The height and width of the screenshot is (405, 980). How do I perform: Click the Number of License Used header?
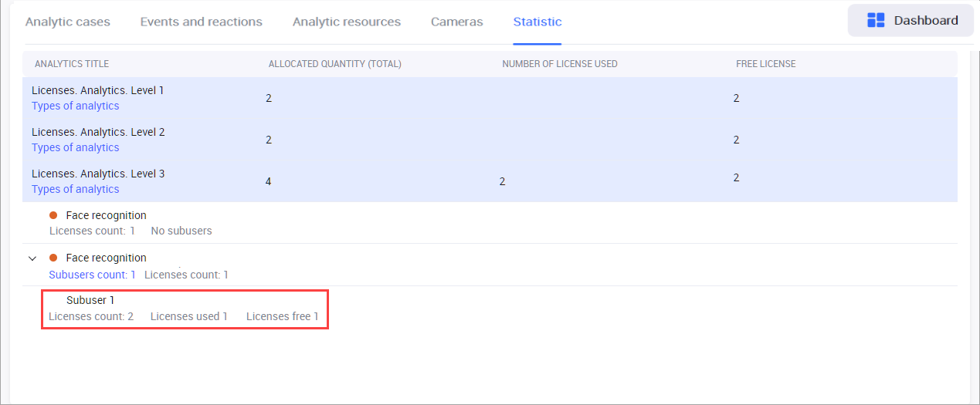pyautogui.click(x=559, y=64)
